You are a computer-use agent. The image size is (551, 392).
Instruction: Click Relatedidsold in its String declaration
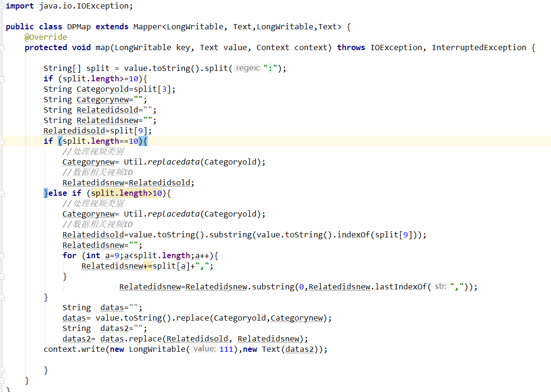[x=107, y=110]
